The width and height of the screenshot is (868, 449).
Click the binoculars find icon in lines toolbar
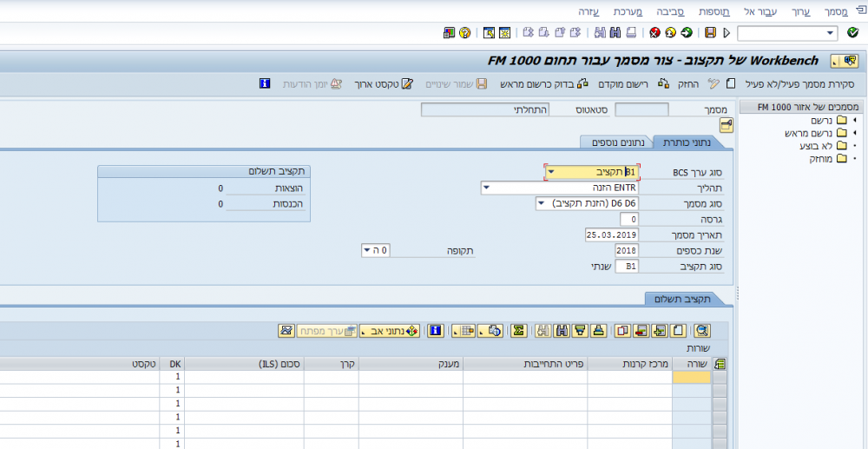click(x=562, y=331)
